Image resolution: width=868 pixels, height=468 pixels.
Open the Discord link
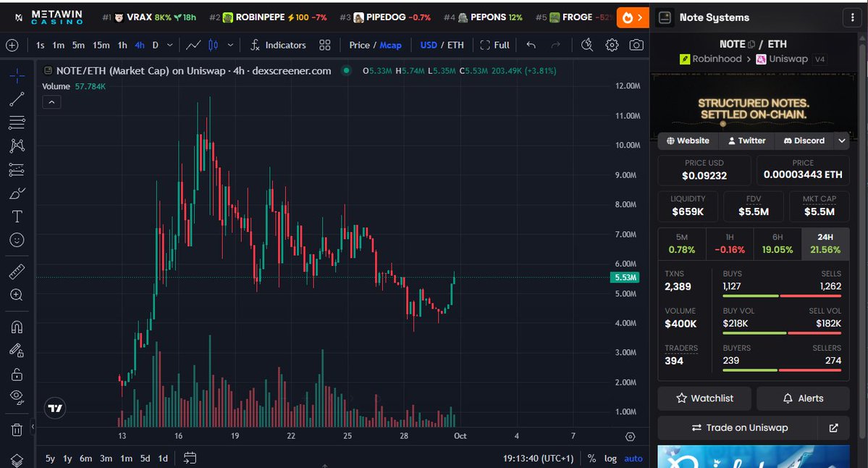[x=804, y=141]
